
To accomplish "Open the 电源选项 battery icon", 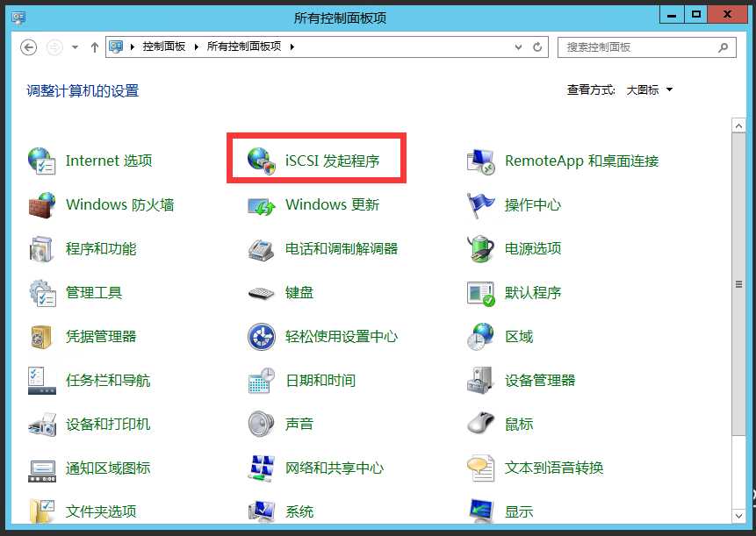I will coord(480,248).
